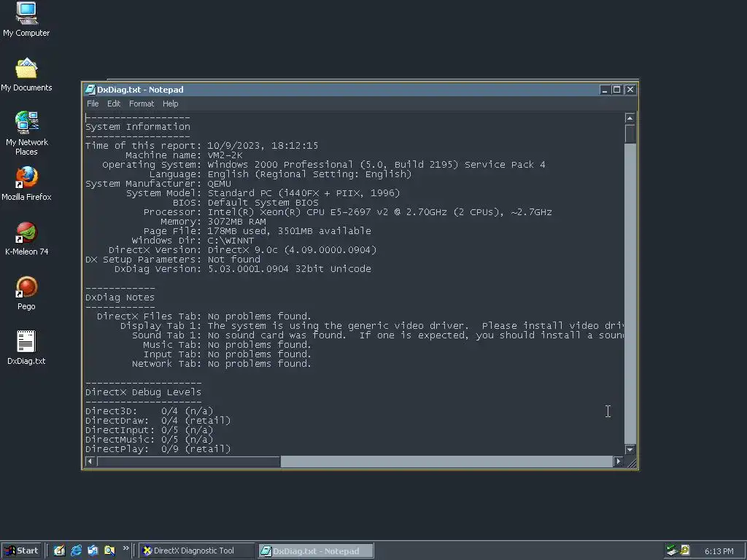The height and width of the screenshot is (560, 747).
Task: Click the report time '10/9/2023, 18:12:15'
Action: (263, 146)
